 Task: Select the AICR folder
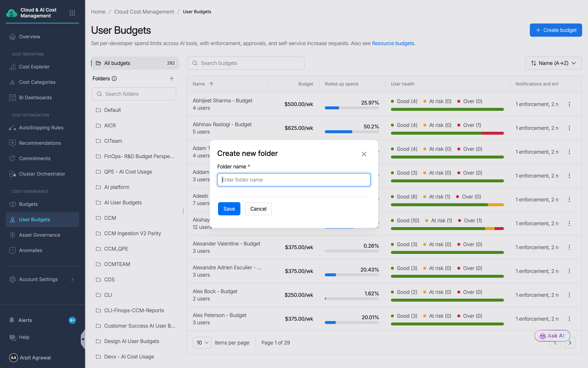pos(110,125)
